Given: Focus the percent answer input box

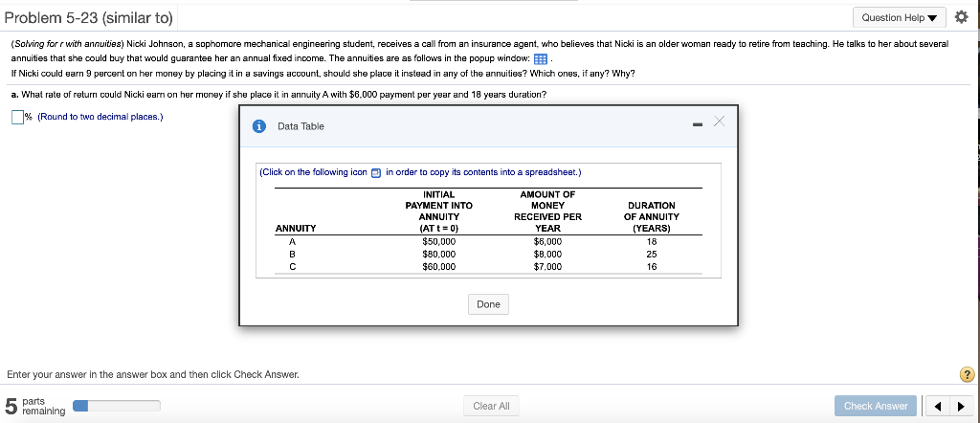Looking at the screenshot, I should [x=17, y=118].
